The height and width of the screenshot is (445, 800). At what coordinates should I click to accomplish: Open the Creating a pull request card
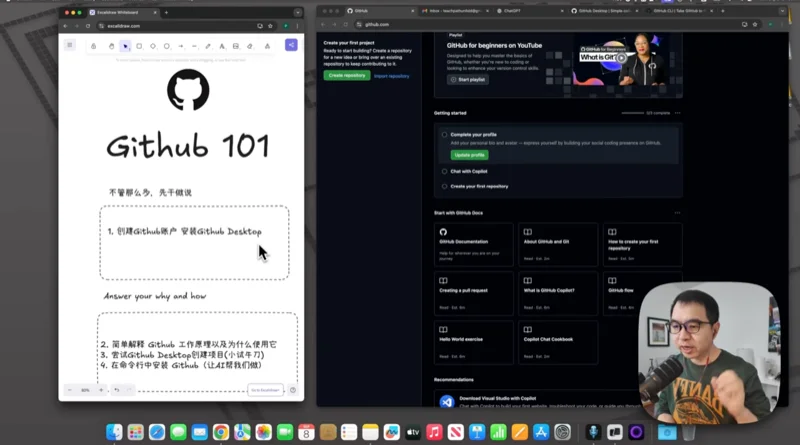[x=473, y=293]
